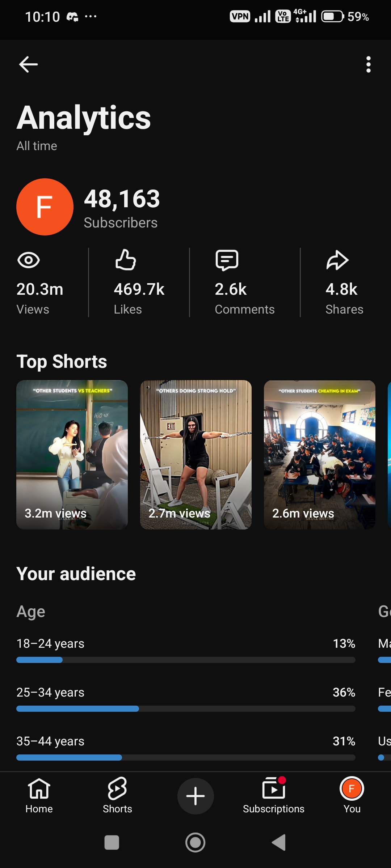Tap the Shares arrow icon
Viewport: 391px width, 868px height.
pos(337,260)
